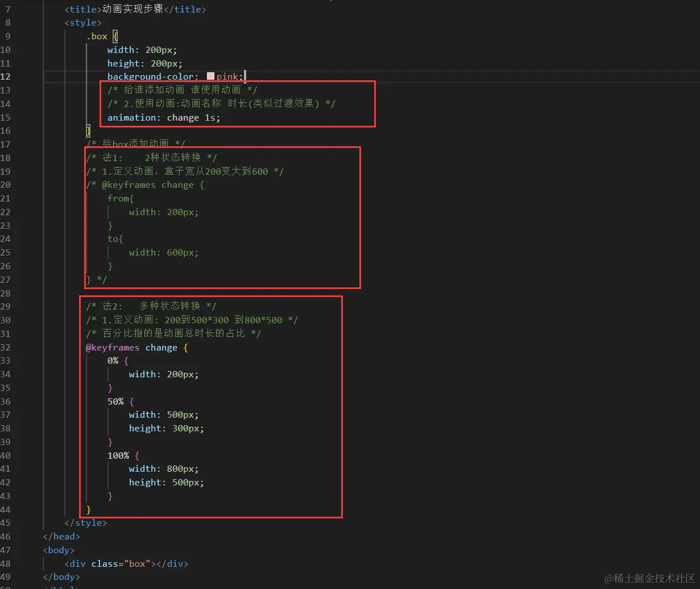Place cursor on the opening style tag

(x=83, y=23)
